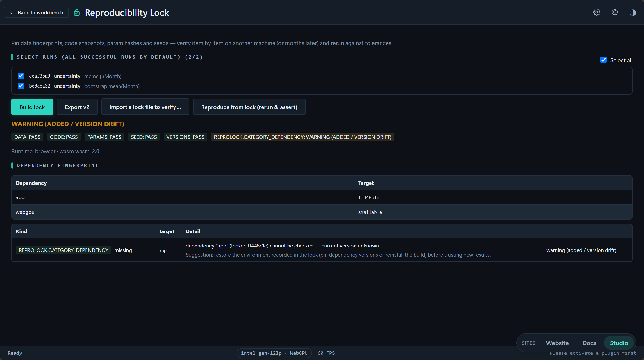Screen dimensions: 644x360
Task: Select the Studio site tab
Action: point(619,343)
